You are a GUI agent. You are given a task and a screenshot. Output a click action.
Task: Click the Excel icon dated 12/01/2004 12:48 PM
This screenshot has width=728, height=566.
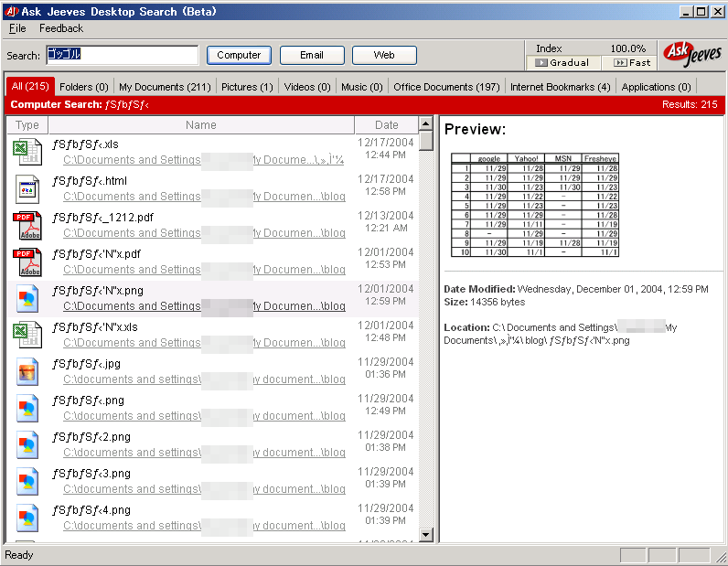(27, 336)
